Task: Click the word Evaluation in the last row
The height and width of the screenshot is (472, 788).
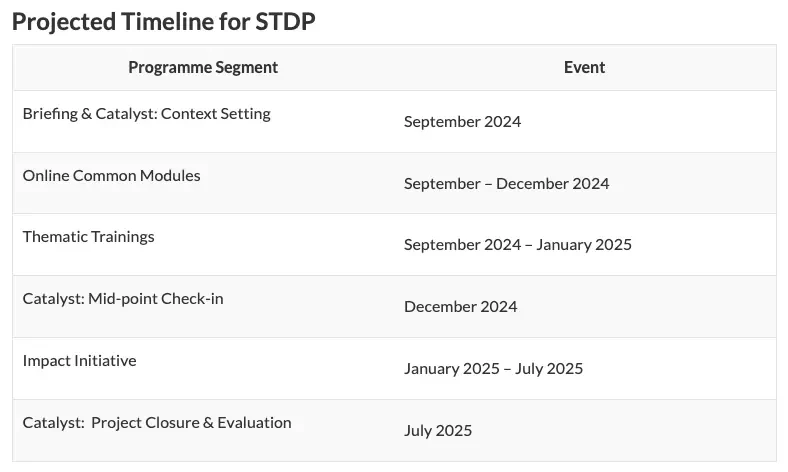Action: (254, 423)
